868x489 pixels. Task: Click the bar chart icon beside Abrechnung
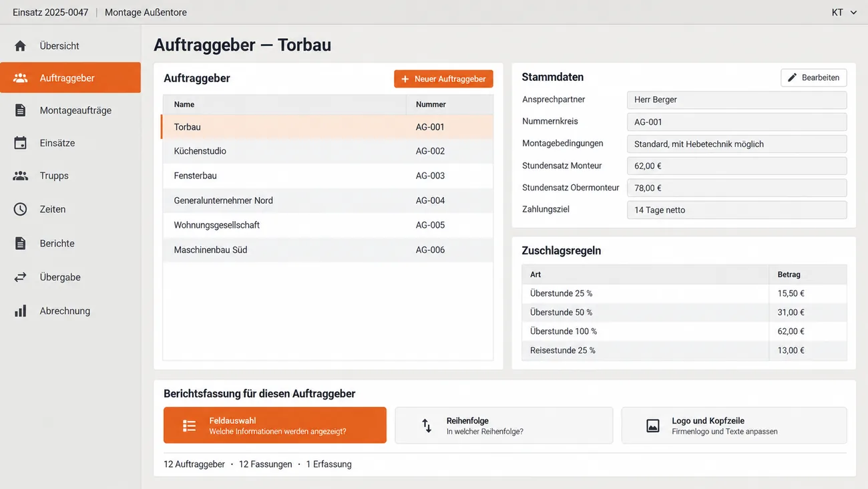[21, 311]
